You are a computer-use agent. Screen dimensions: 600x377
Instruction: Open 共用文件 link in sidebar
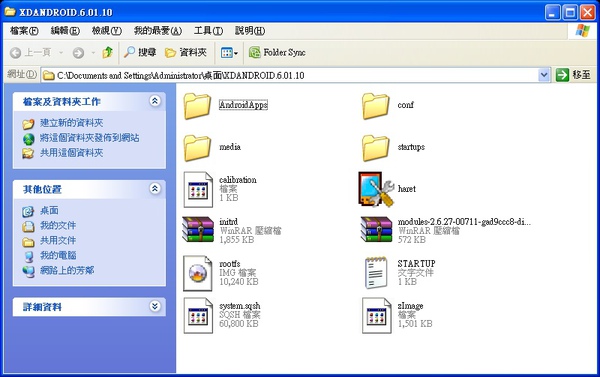click(x=58, y=240)
